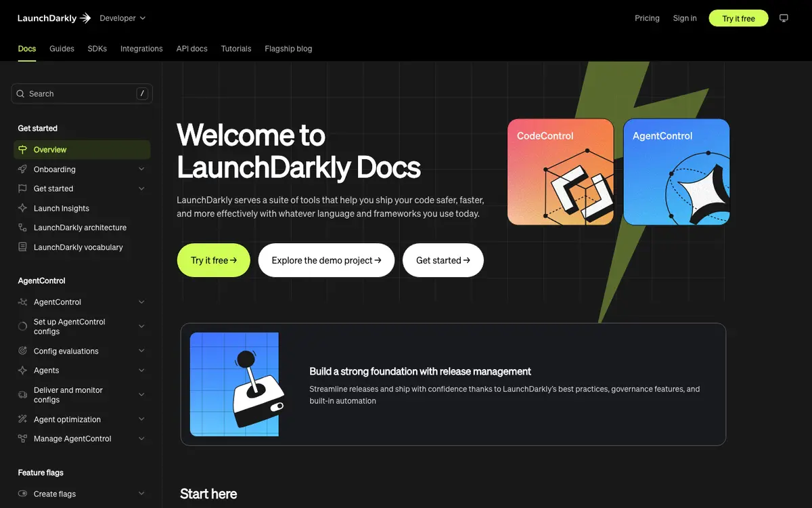Expand the Config evaluations chevron

141,351
